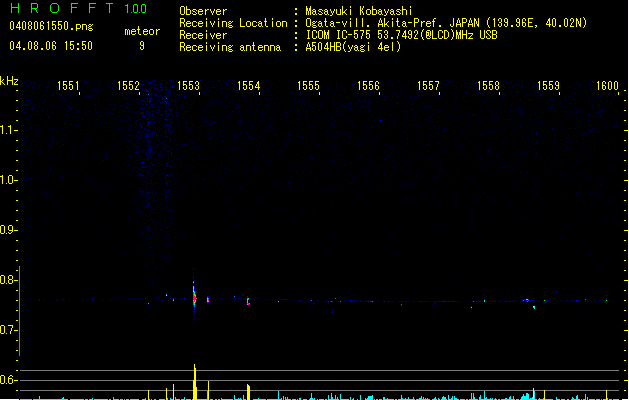Click the HROFFT 1.0.0 title text
Screen dimensions: 629x400
[x=79, y=8]
